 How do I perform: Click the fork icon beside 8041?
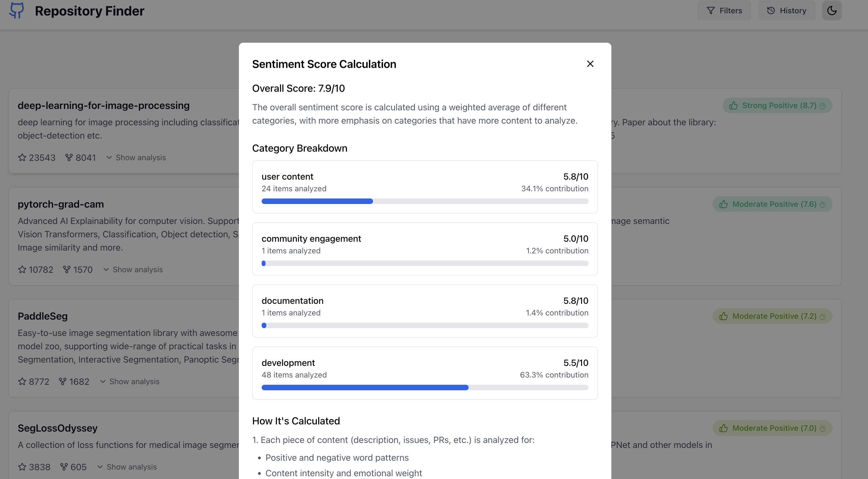[69, 157]
